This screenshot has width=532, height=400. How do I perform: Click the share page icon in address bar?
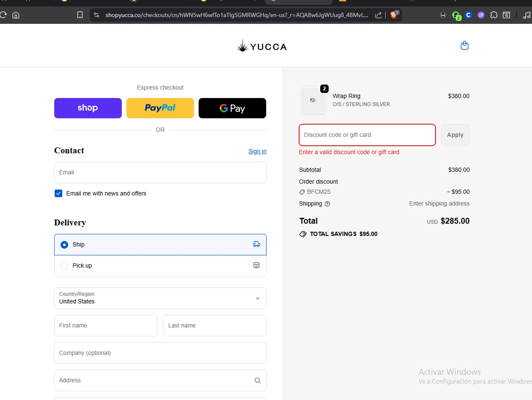click(378, 15)
